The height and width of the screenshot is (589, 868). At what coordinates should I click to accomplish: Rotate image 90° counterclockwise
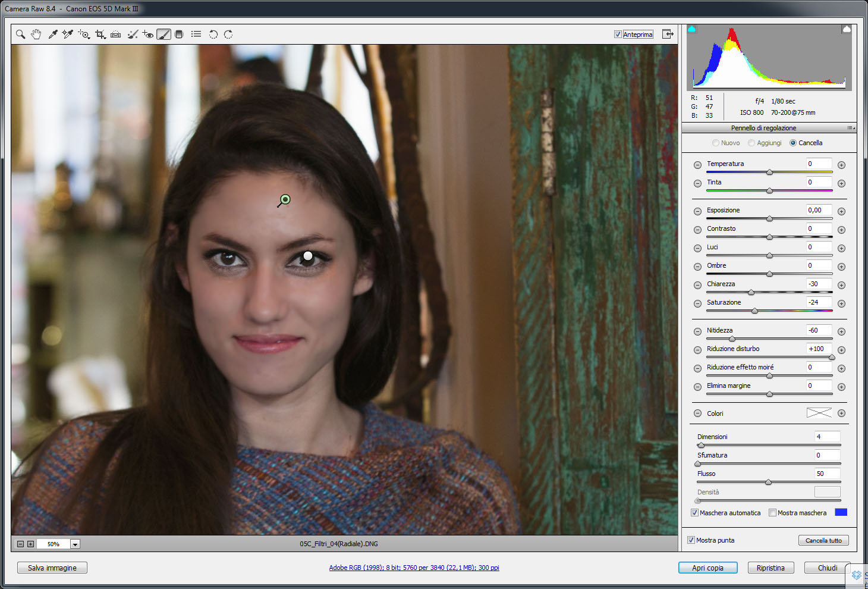(x=213, y=35)
